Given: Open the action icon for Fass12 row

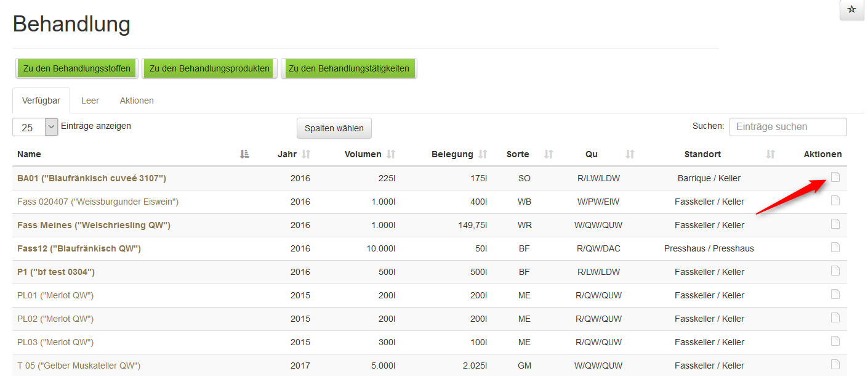Looking at the screenshot, I should coord(835,248).
